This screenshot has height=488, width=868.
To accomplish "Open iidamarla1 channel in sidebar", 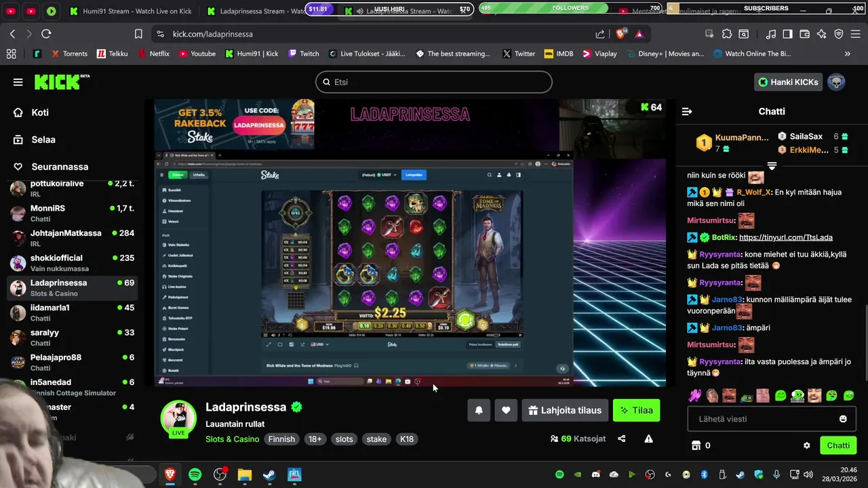I will tap(72, 312).
